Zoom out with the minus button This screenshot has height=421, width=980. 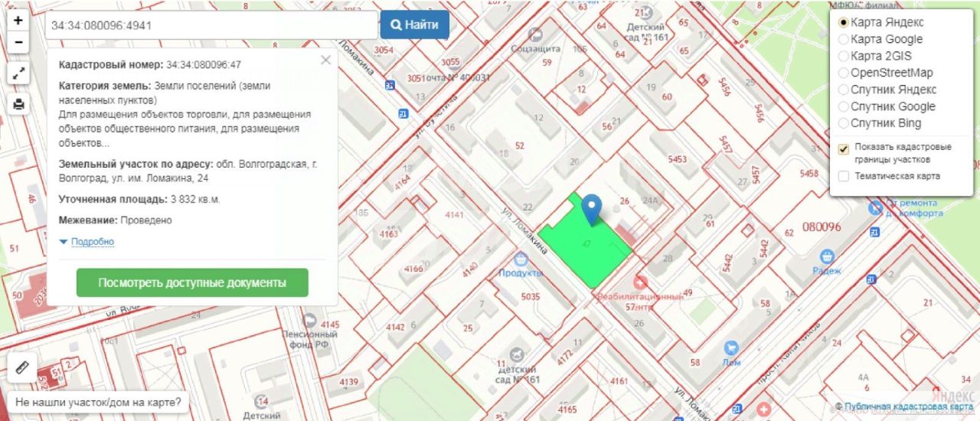coord(18,43)
